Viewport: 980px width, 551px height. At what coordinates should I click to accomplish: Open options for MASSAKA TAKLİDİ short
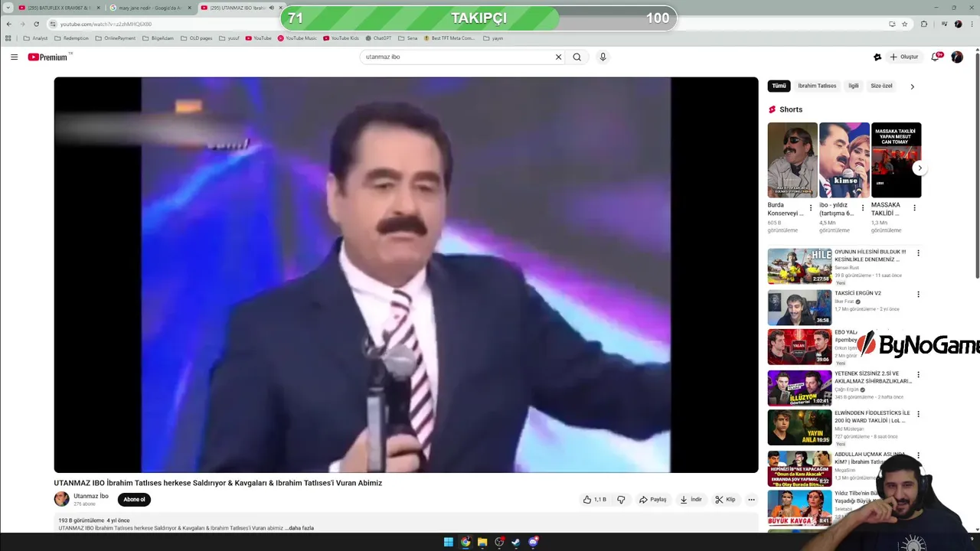[x=914, y=207]
